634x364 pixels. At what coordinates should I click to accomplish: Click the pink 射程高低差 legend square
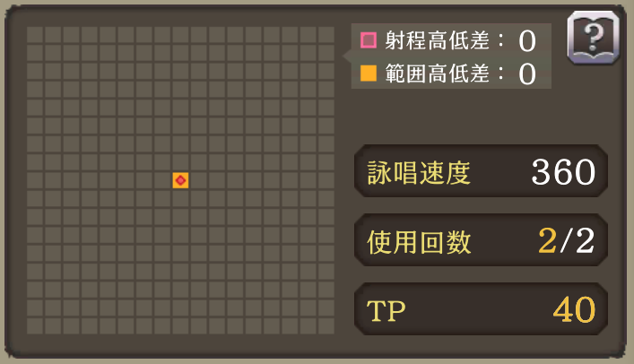[x=369, y=40]
